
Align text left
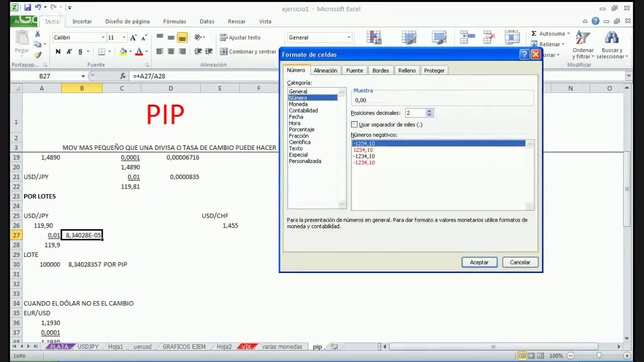(x=160, y=52)
